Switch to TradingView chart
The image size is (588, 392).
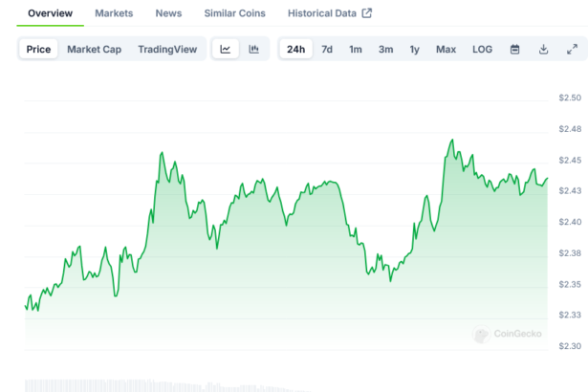167,50
